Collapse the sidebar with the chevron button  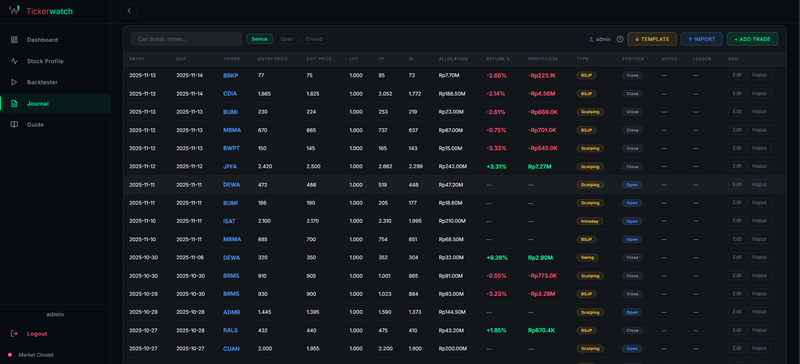(x=129, y=10)
